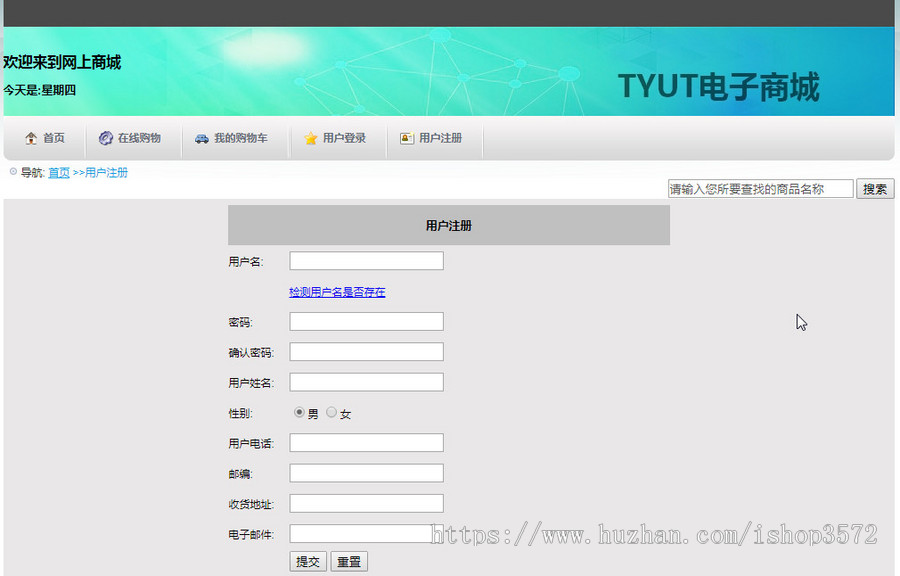Click the 用户名 username input field

point(365,260)
